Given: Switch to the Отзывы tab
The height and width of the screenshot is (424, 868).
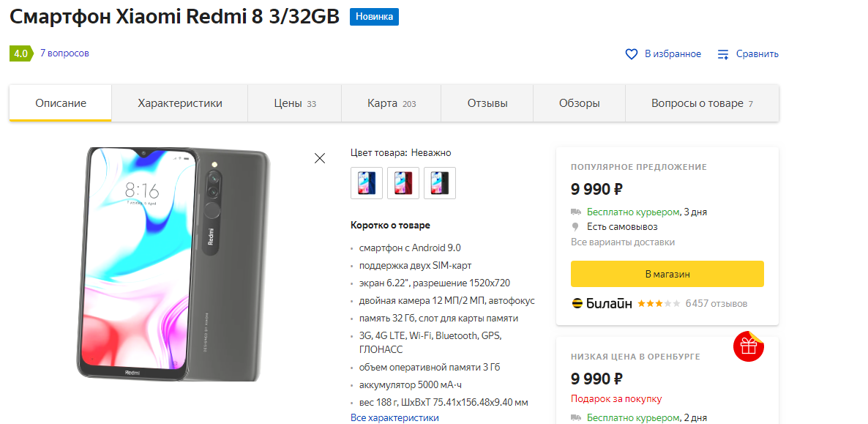Looking at the screenshot, I should [x=487, y=103].
